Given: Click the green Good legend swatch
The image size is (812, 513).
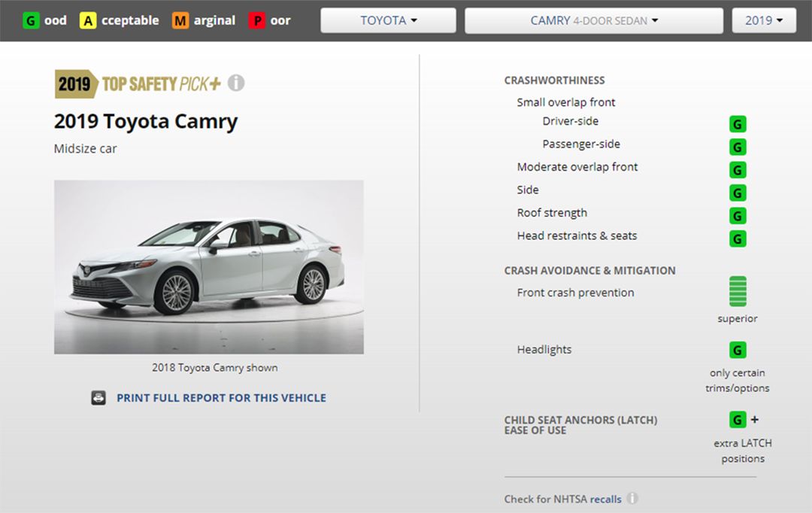Looking at the screenshot, I should (x=31, y=20).
